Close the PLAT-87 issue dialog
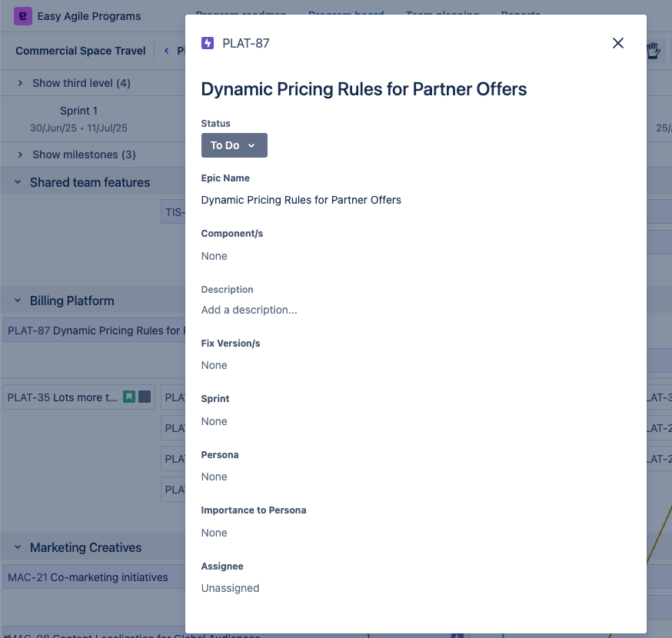Screen dimensions: 672x638 [x=617, y=43]
